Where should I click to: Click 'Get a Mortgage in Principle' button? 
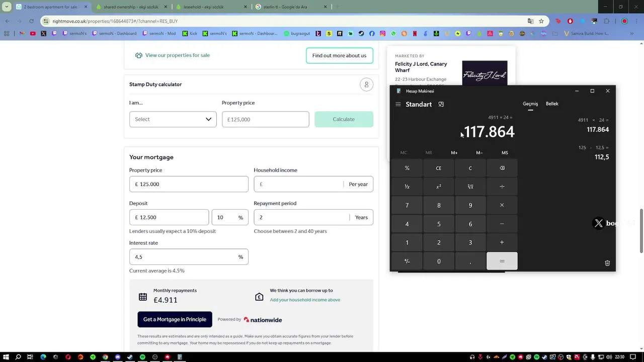pyautogui.click(x=175, y=319)
